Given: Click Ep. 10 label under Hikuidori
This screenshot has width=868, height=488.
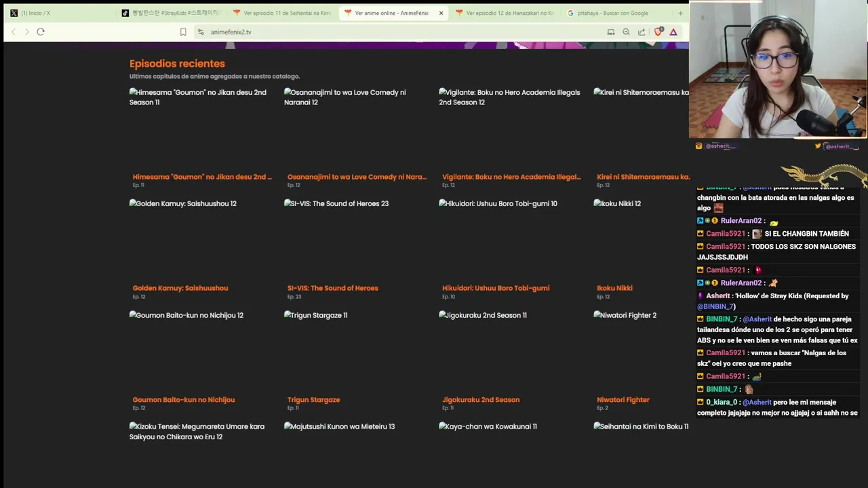Looking at the screenshot, I should pos(449,297).
